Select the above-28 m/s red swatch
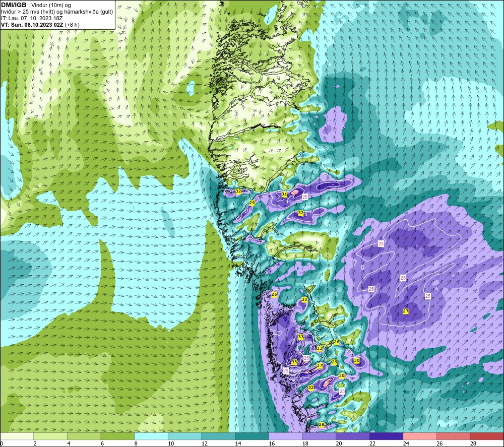 [x=487, y=436]
